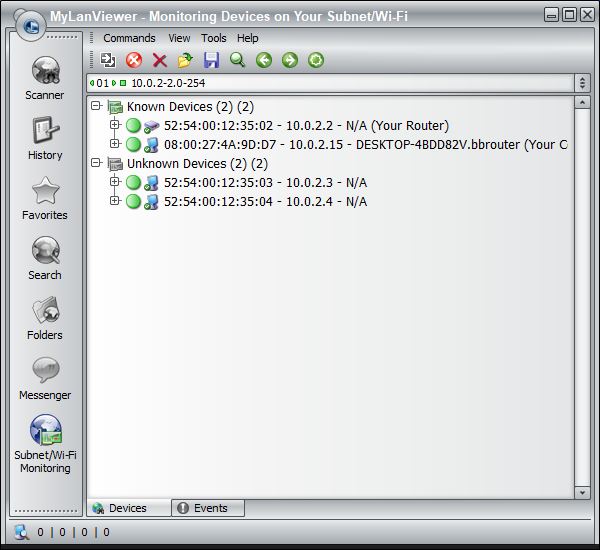Click the router icon beside 52:54:00:12:35:02
Image resolution: width=600 pixels, height=550 pixels.
[x=152, y=126]
